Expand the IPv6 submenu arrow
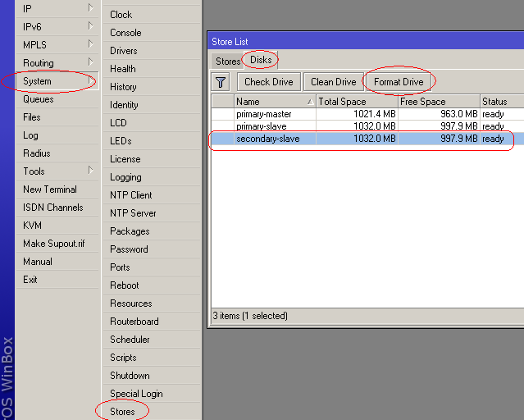The image size is (524, 420). click(x=90, y=26)
